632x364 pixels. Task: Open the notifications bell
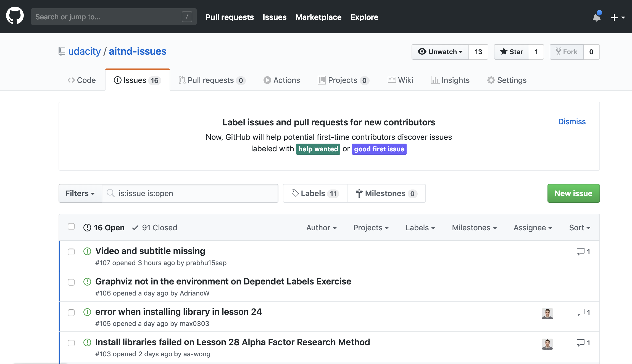pos(596,17)
